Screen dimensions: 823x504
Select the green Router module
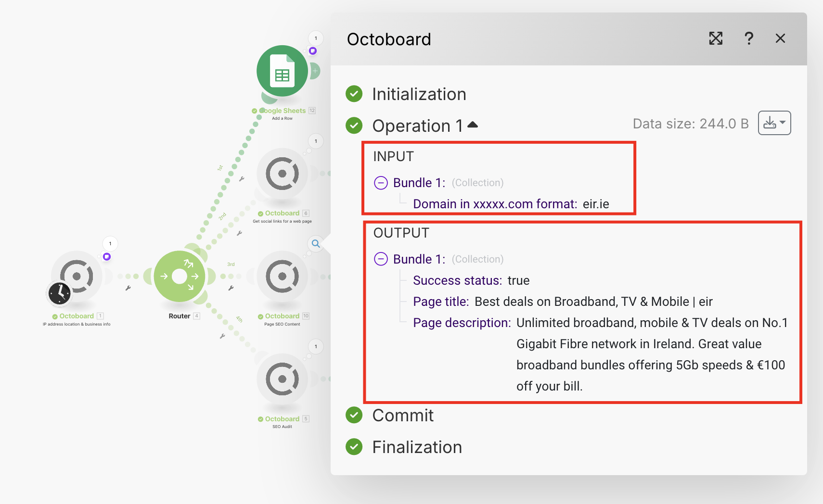click(x=179, y=277)
